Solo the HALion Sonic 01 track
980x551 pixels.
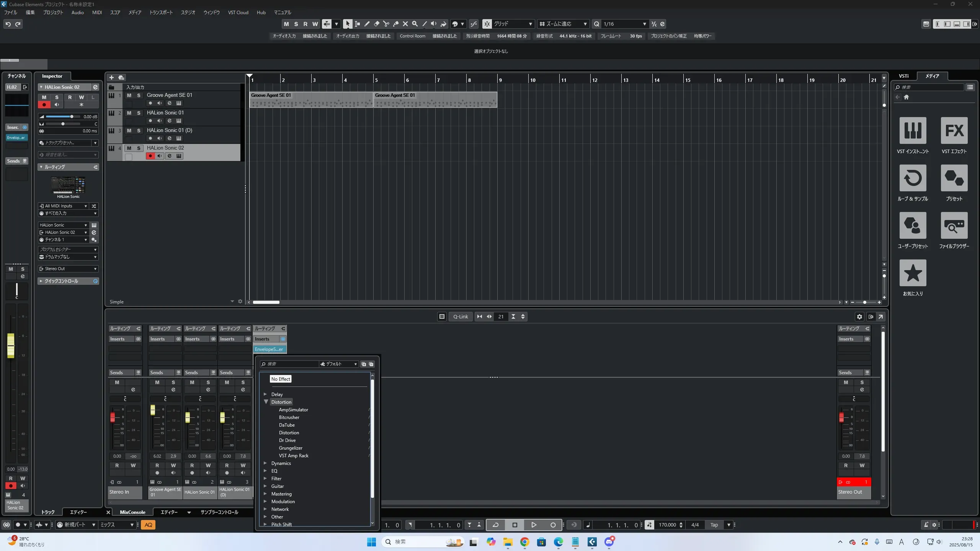(x=139, y=113)
